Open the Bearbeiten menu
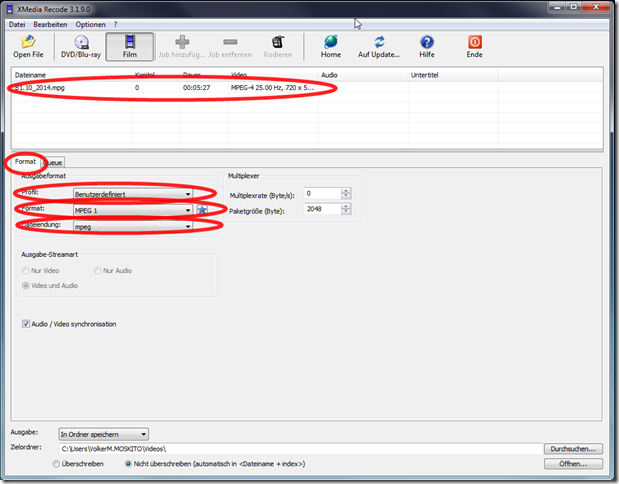This screenshot has width=619, height=484. tap(49, 22)
